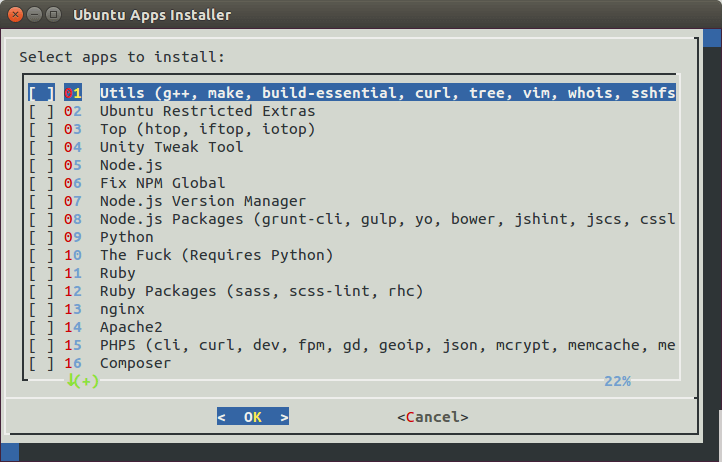Select the Unity Tweak Tool label
This screenshot has height=462, width=722.
[172, 147]
